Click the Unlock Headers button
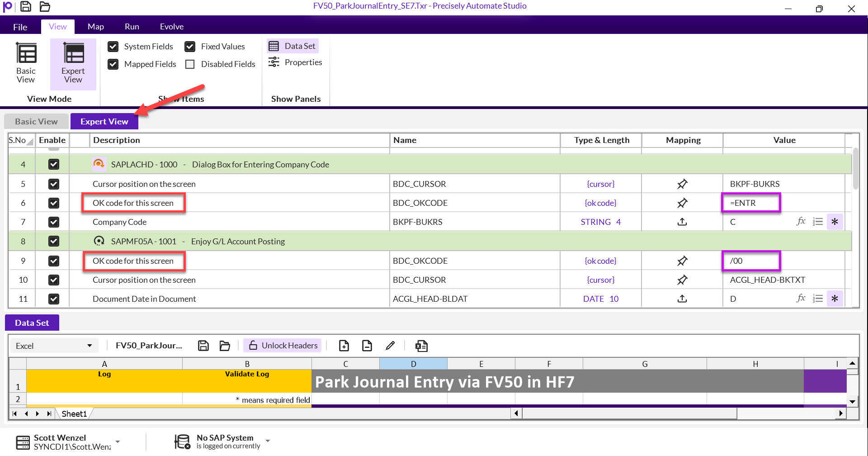Image resolution: width=868 pixels, height=456 pixels. pos(282,345)
